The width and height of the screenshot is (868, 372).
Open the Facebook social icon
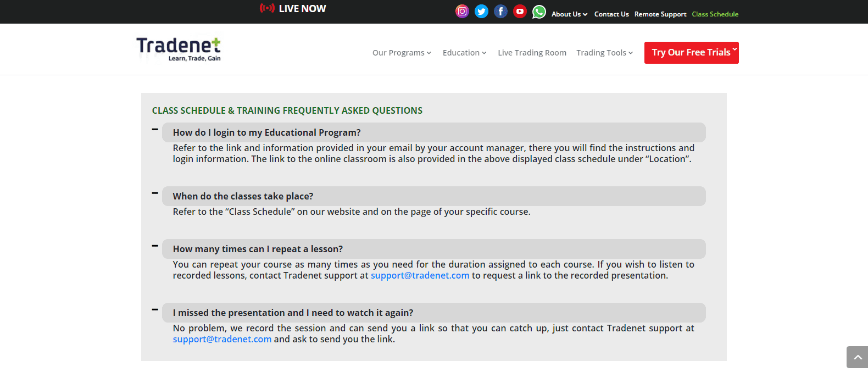[500, 12]
